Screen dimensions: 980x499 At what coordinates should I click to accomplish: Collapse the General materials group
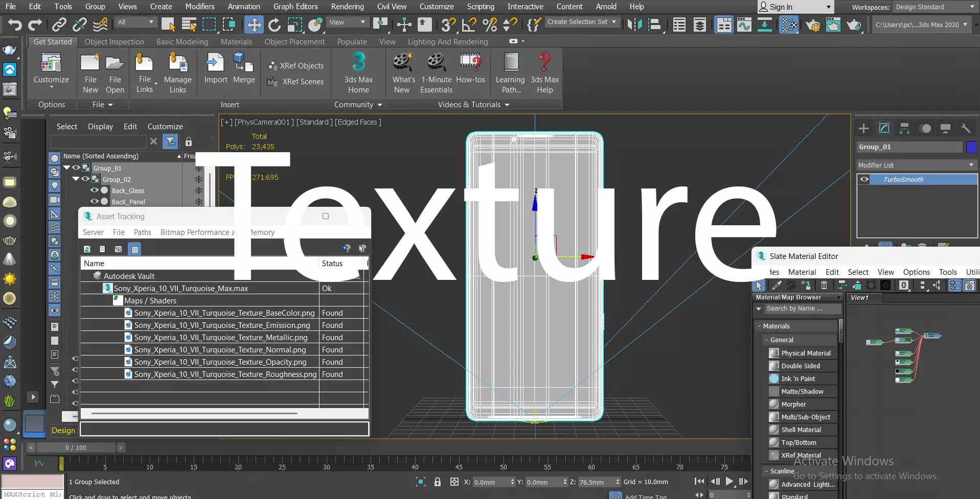pos(766,340)
